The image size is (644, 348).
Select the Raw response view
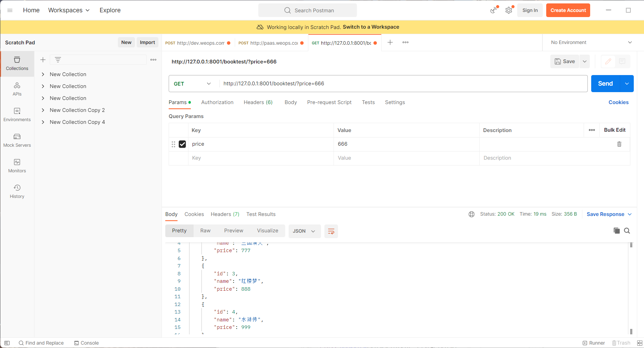205,231
